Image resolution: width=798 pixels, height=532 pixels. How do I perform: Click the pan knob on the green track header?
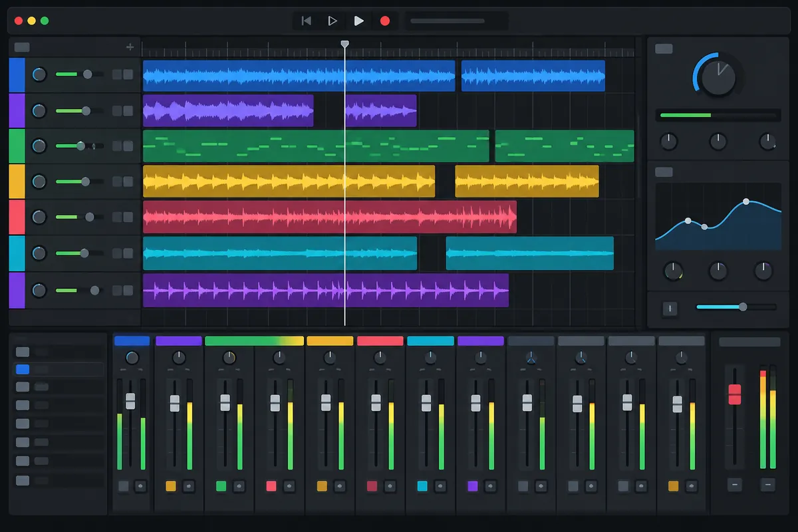pos(39,145)
